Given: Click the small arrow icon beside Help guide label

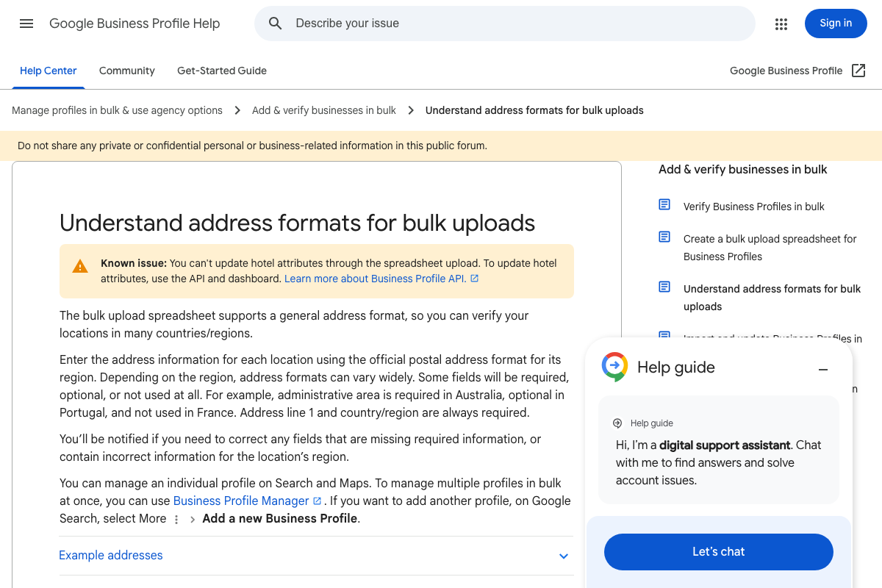Looking at the screenshot, I should [617, 423].
